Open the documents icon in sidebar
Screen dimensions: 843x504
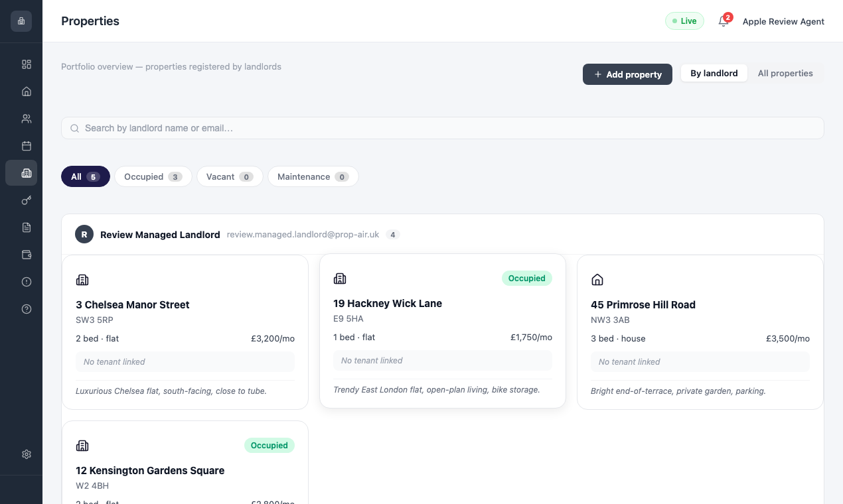(27, 227)
